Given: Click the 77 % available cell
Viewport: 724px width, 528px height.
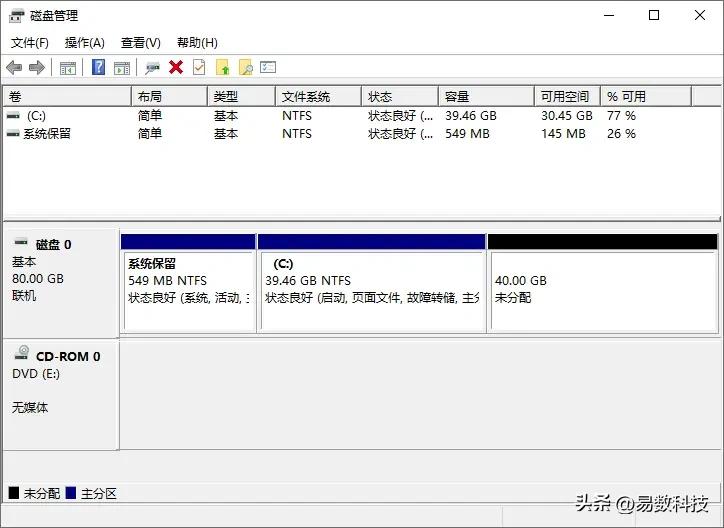Looking at the screenshot, I should tap(621, 116).
